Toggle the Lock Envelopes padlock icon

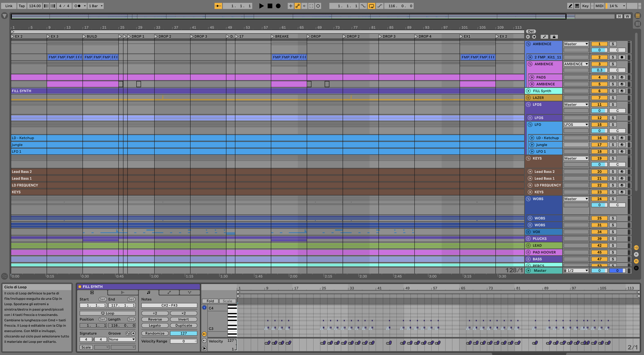click(554, 37)
